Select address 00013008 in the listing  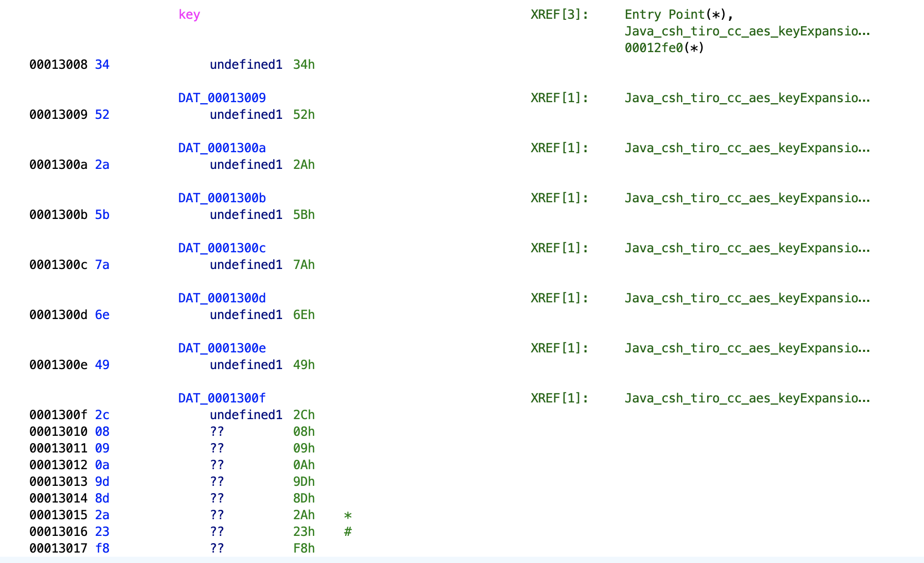pos(58,65)
